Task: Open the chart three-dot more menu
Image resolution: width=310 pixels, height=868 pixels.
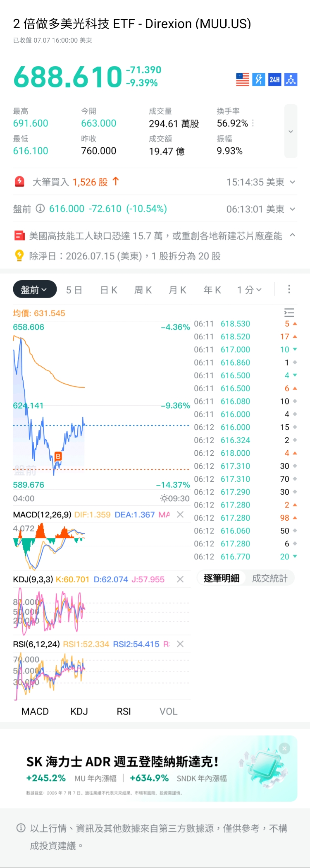Action: click(289, 289)
